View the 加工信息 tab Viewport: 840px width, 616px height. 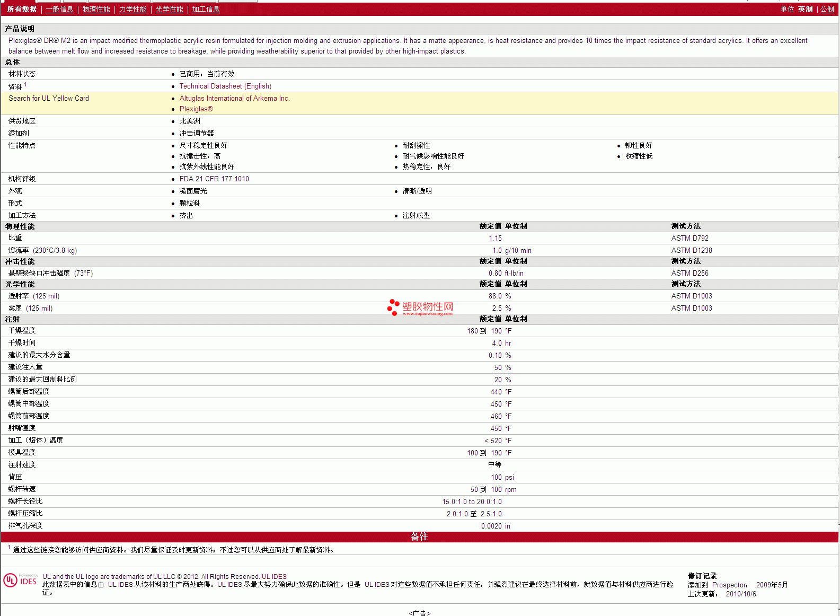tap(206, 10)
